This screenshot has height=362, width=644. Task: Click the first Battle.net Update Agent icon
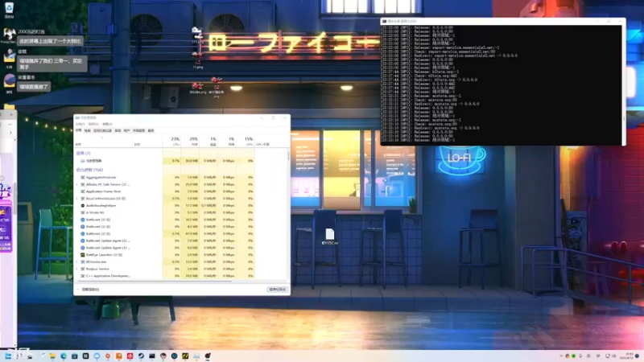tap(83, 241)
